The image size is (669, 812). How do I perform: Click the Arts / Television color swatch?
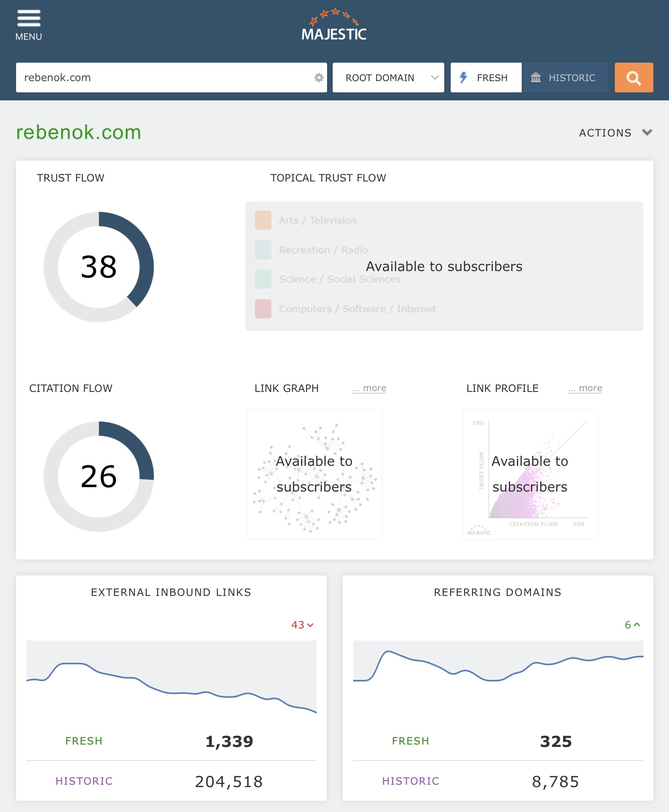point(263,220)
